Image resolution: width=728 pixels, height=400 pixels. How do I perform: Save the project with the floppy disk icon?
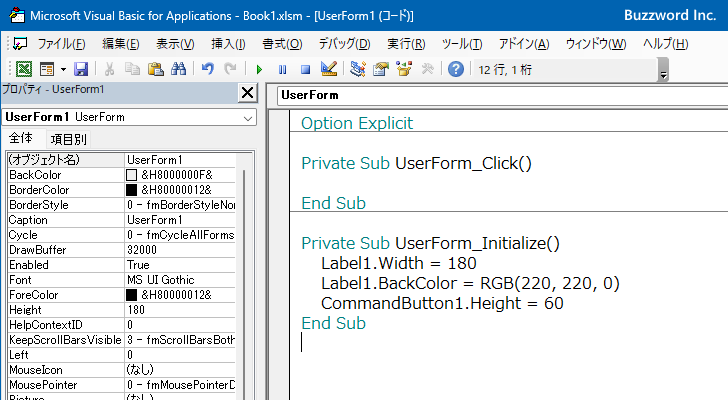click(x=81, y=69)
